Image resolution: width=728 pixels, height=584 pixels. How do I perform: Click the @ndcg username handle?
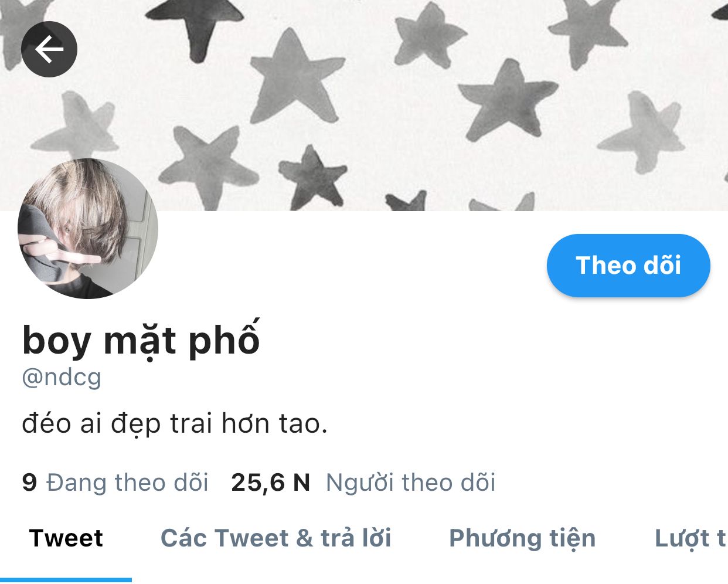pyautogui.click(x=62, y=377)
